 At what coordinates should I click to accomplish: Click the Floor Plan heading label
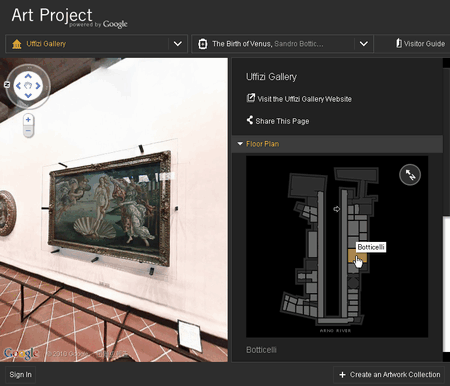point(262,144)
